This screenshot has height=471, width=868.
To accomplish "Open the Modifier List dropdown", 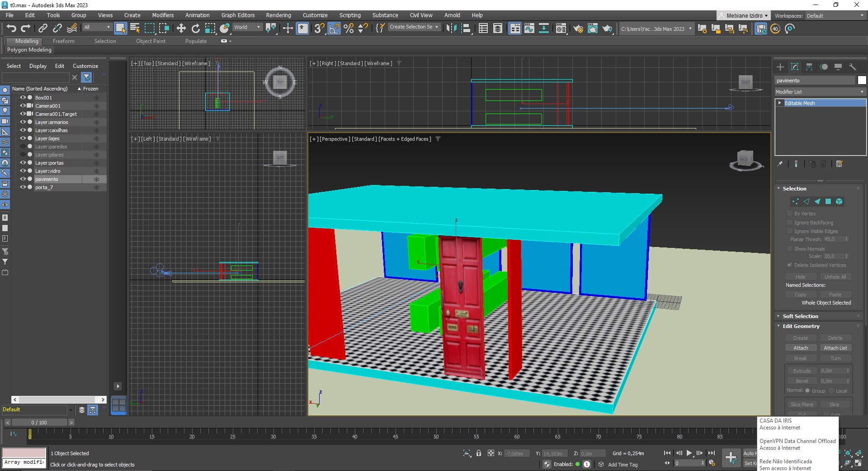I will click(820, 92).
